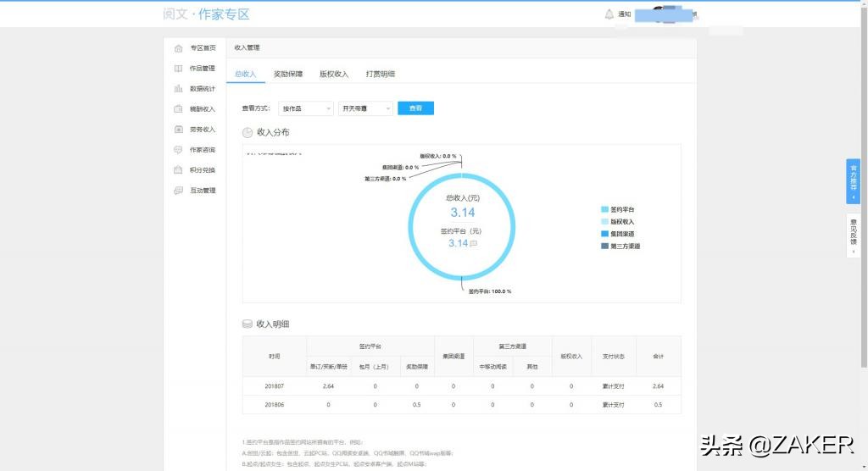Image resolution: width=868 pixels, height=471 pixels.
Task: Open the 积分兑换 bag icon in sidebar
Action: click(178, 170)
